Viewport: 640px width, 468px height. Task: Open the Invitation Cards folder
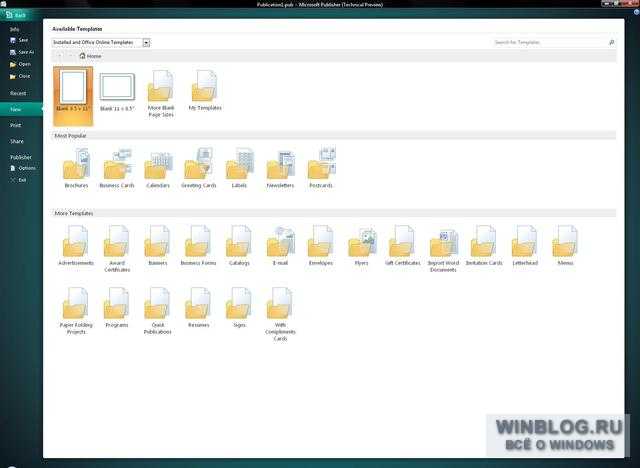click(484, 246)
